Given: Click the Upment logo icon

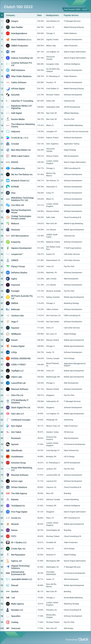Looking at the screenshot, I should tap(8, 444).
